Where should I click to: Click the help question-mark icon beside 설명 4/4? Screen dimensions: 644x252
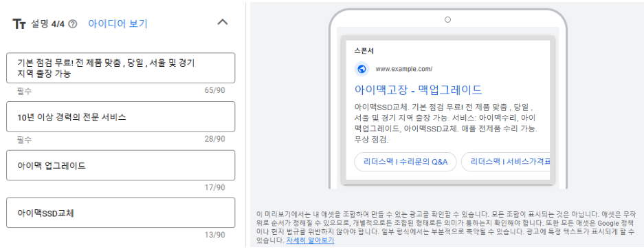pyautogui.click(x=73, y=24)
